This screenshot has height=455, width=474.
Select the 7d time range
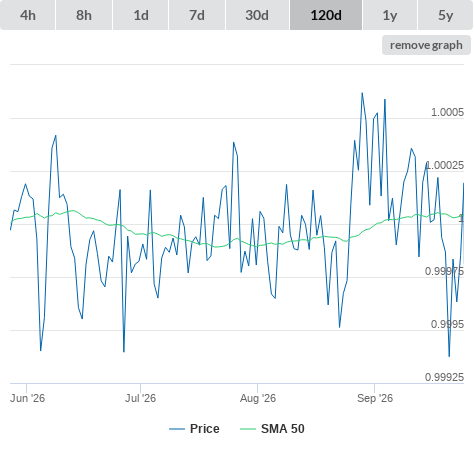pyautogui.click(x=197, y=15)
